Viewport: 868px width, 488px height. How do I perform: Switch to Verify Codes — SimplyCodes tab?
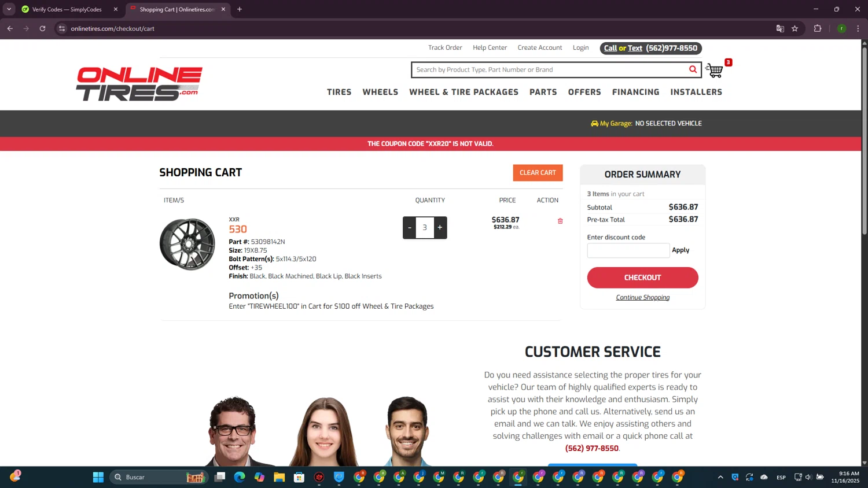67,9
